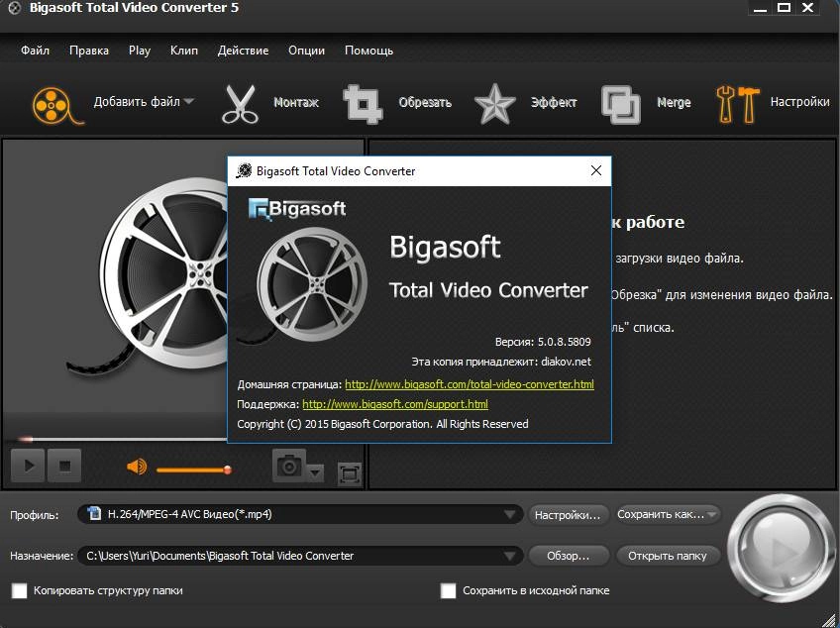Click the Обзор... browse button
This screenshot has height=628, width=840.
pyautogui.click(x=568, y=557)
